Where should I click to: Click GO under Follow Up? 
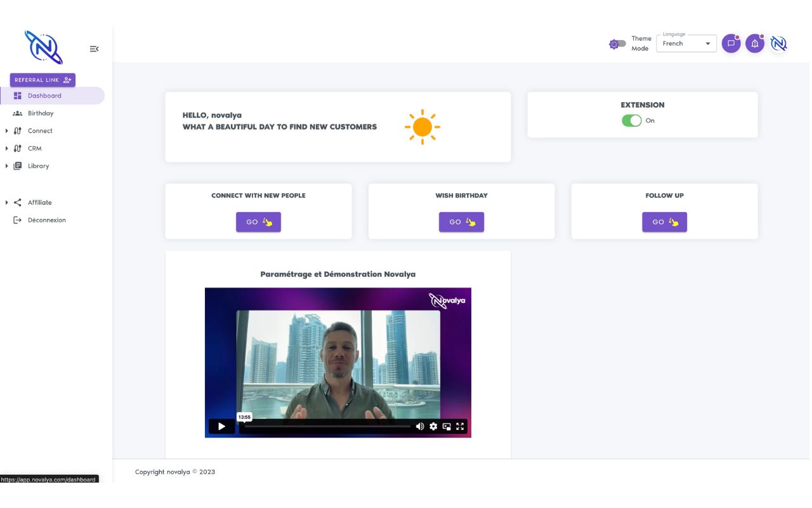click(x=664, y=222)
